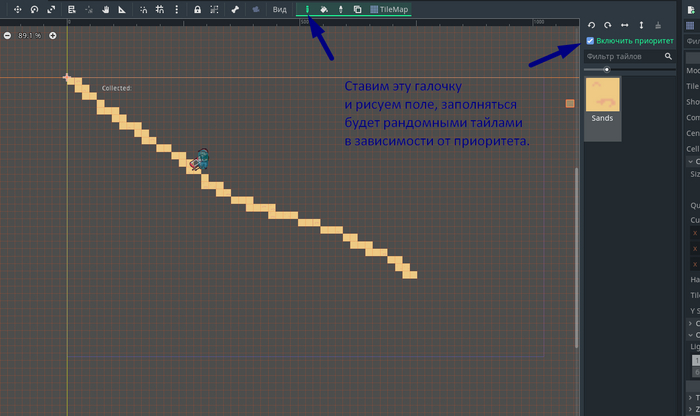Viewport: 700px width, 416px height.
Task: Choose the TileMap pick tile eyedropper
Action: tap(341, 9)
